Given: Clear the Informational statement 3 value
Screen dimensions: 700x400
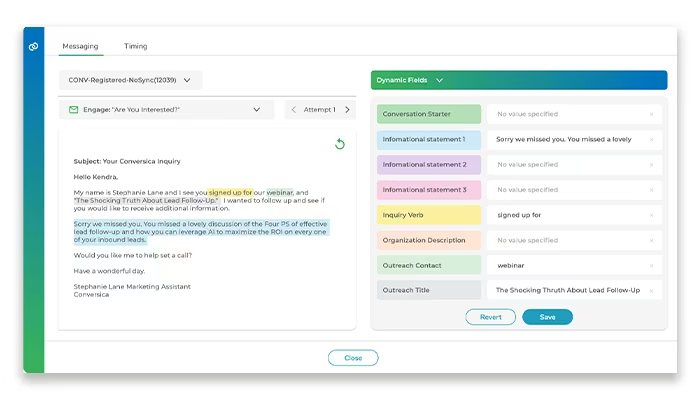Looking at the screenshot, I should click(x=651, y=190).
